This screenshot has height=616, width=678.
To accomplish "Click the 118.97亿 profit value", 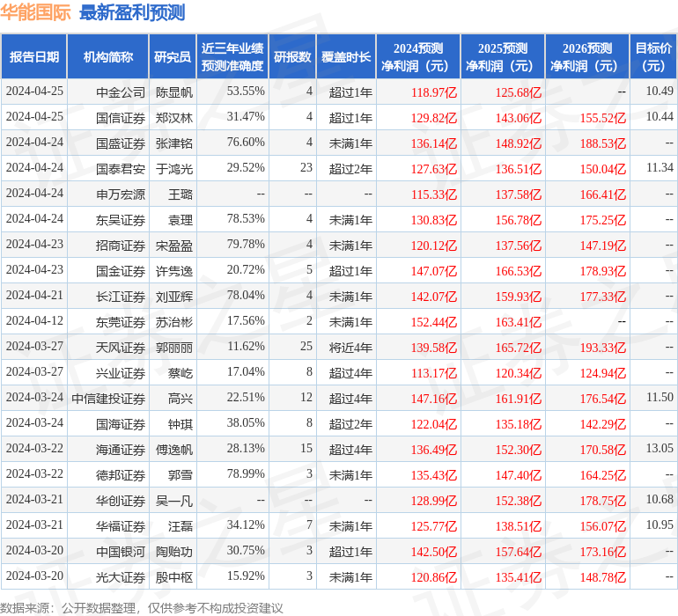I will tap(434, 92).
